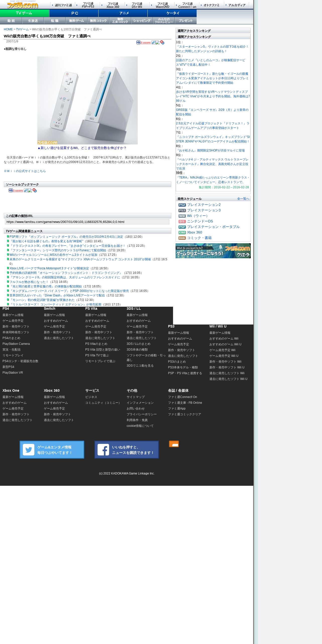322x644 pixels.
Task: Click the article URL text field
Action: [x=87, y=222]
